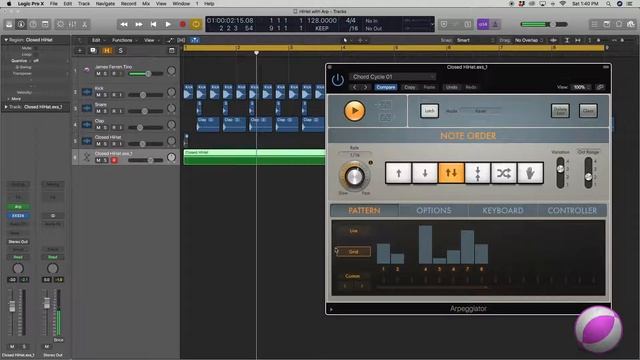Open the media Browsers button

[x=631, y=24]
